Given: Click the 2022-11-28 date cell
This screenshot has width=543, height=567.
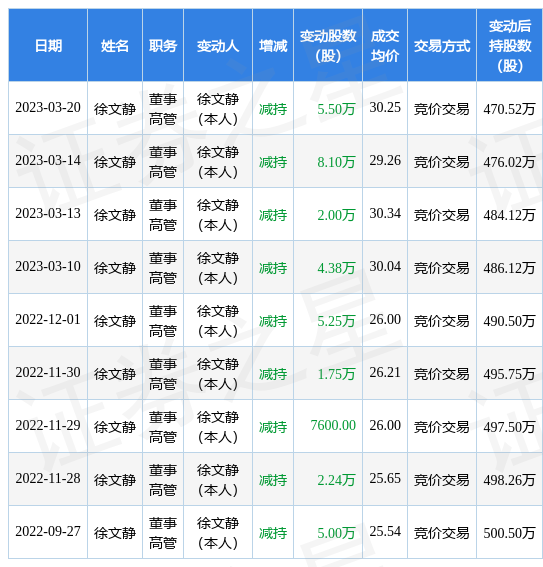Looking at the screenshot, I should pos(48,478).
